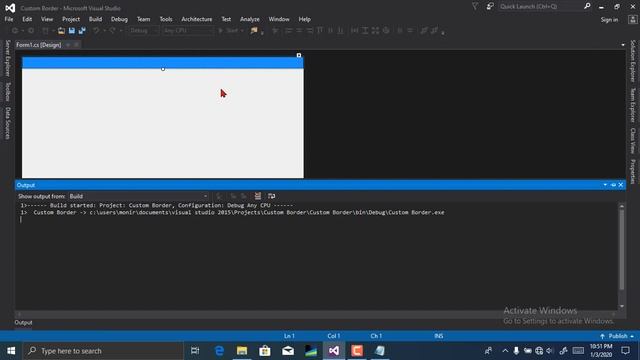
Task: Open document list dropdown arrow at tab row
Action: pyautogui.click(x=623, y=45)
